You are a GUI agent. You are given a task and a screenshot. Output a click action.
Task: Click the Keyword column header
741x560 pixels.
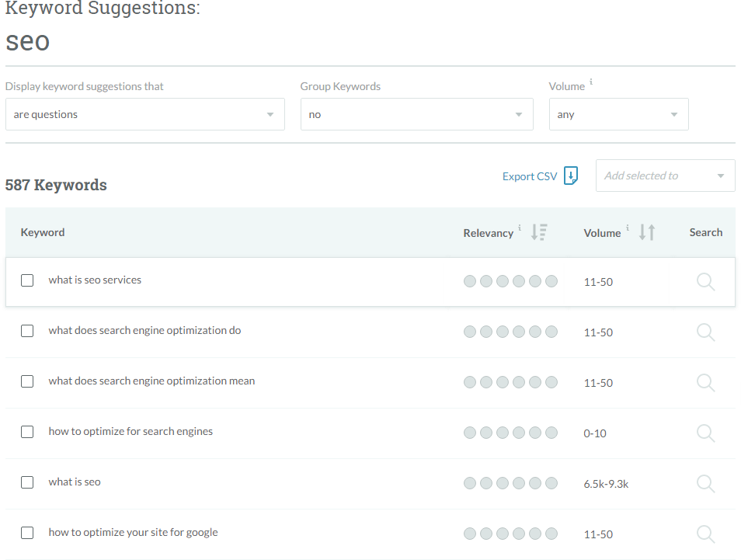[x=43, y=232]
